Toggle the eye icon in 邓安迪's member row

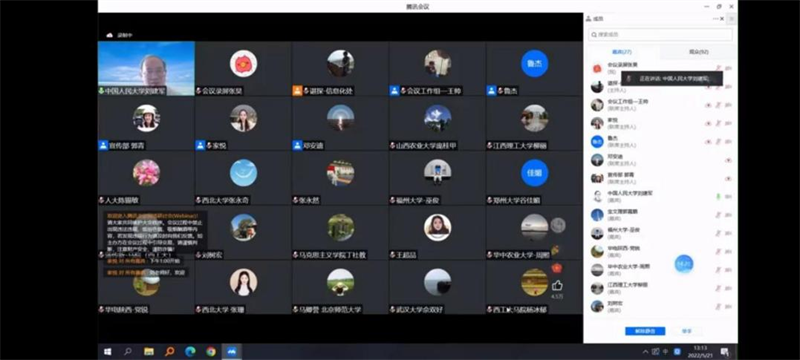pyautogui.click(x=728, y=160)
